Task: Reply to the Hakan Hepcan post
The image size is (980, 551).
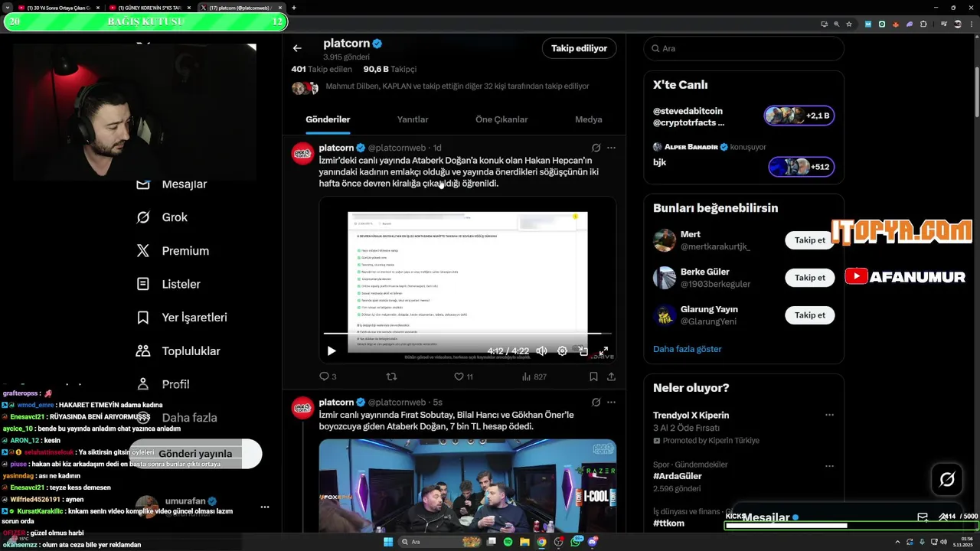Action: pyautogui.click(x=328, y=377)
